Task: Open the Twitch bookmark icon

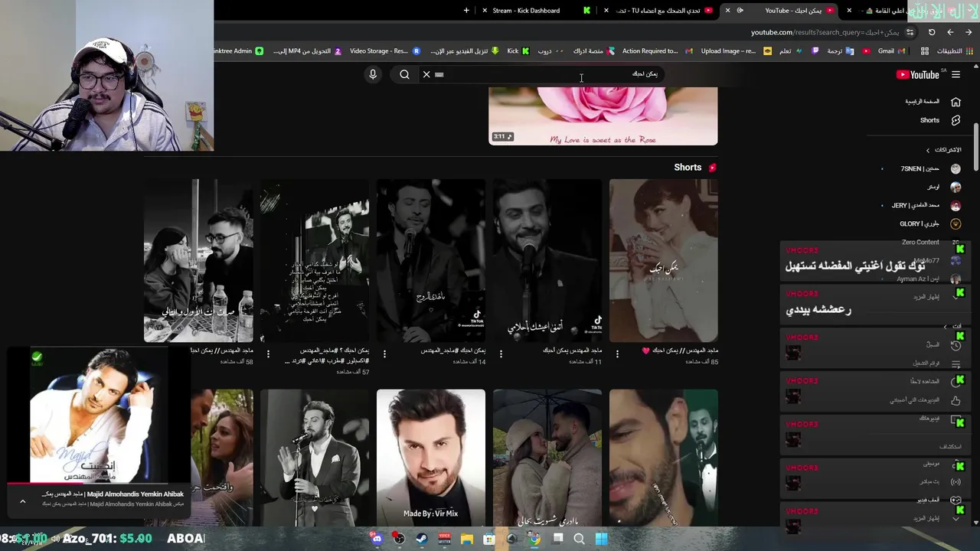Action: point(815,51)
